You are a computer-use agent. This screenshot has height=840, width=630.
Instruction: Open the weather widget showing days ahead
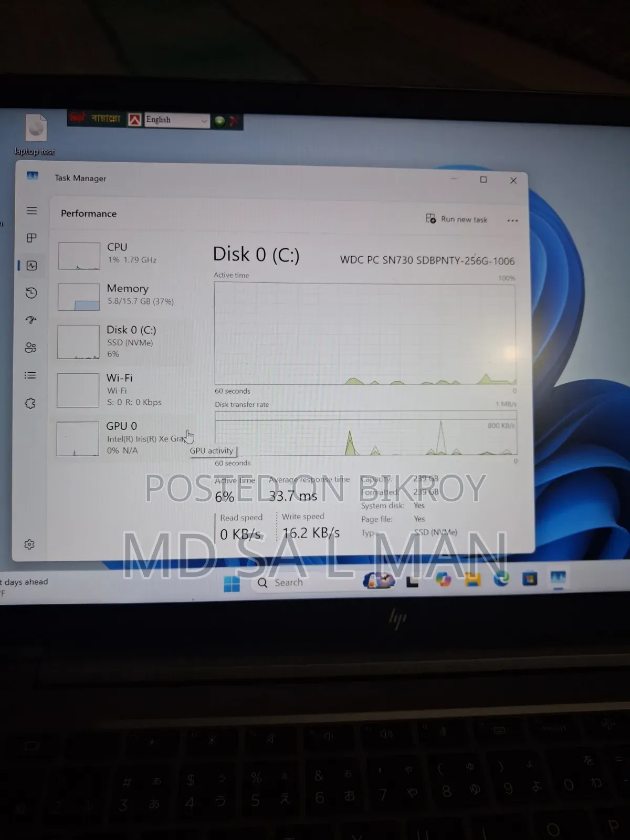click(24, 587)
